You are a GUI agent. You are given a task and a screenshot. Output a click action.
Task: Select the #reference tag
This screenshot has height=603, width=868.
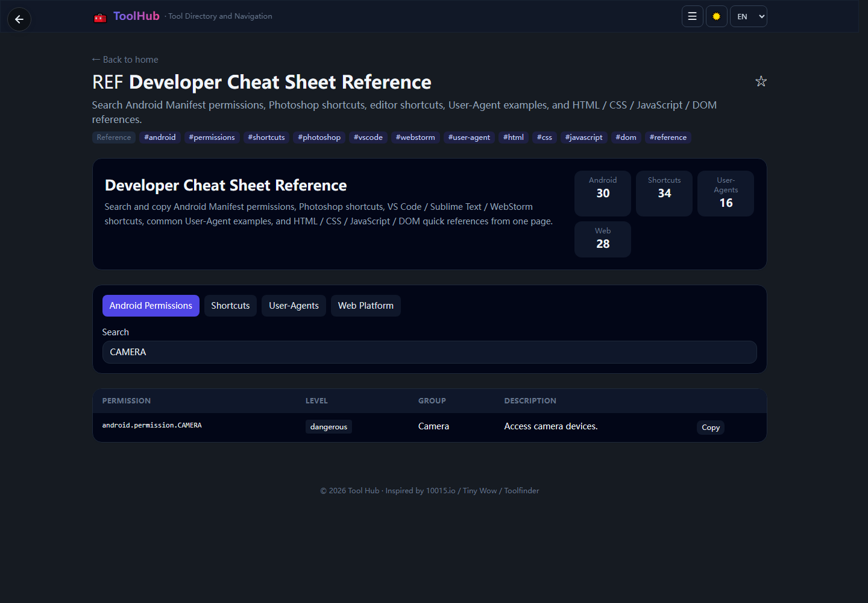668,137
